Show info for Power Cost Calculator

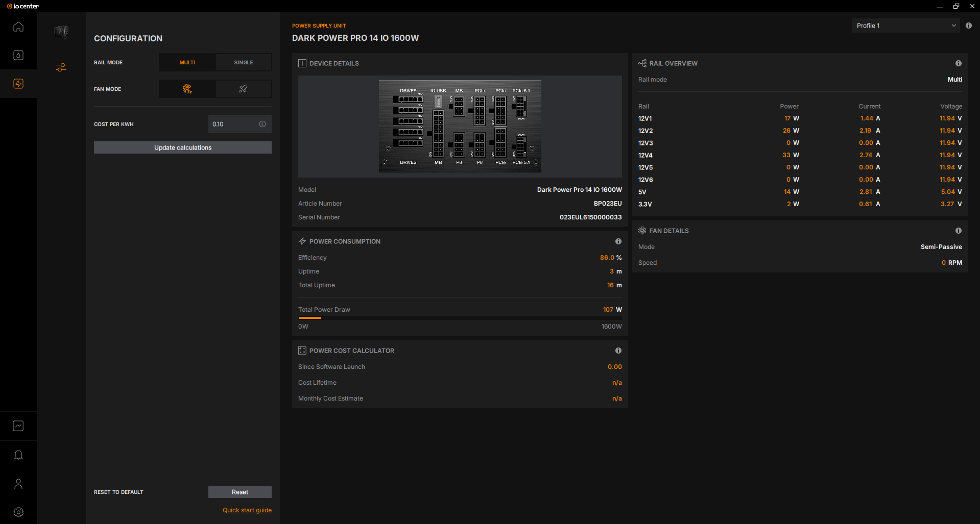click(x=618, y=351)
